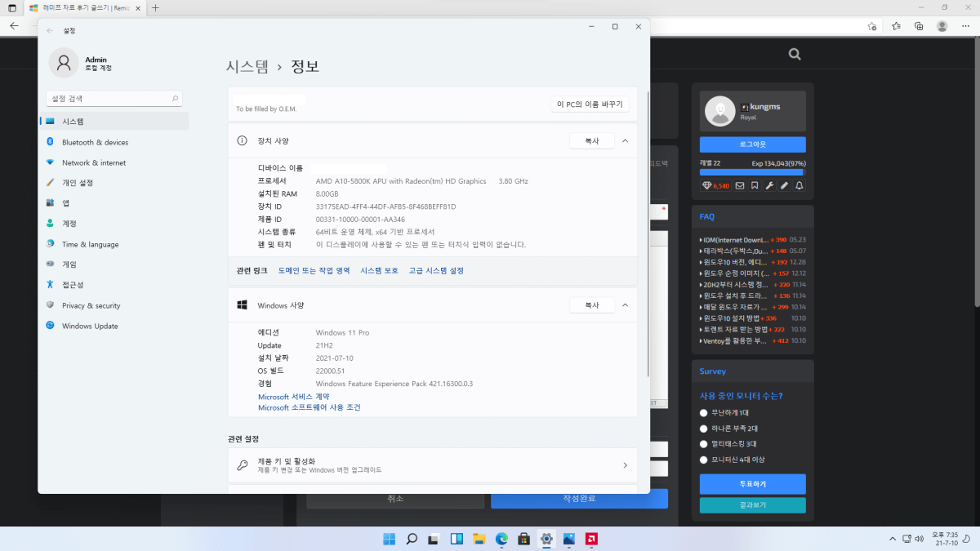Open Bluetooth & devices settings
The width and height of the screenshot is (980, 551).
pyautogui.click(x=114, y=142)
